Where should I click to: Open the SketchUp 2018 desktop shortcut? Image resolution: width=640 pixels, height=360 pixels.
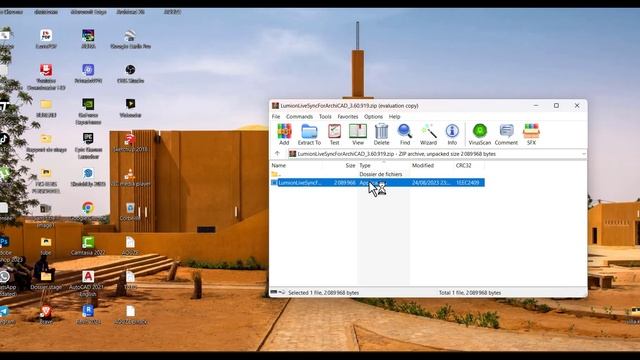coord(130,143)
